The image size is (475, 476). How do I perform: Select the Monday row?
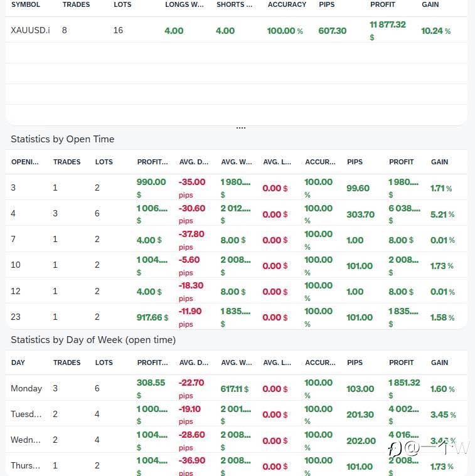pos(26,389)
